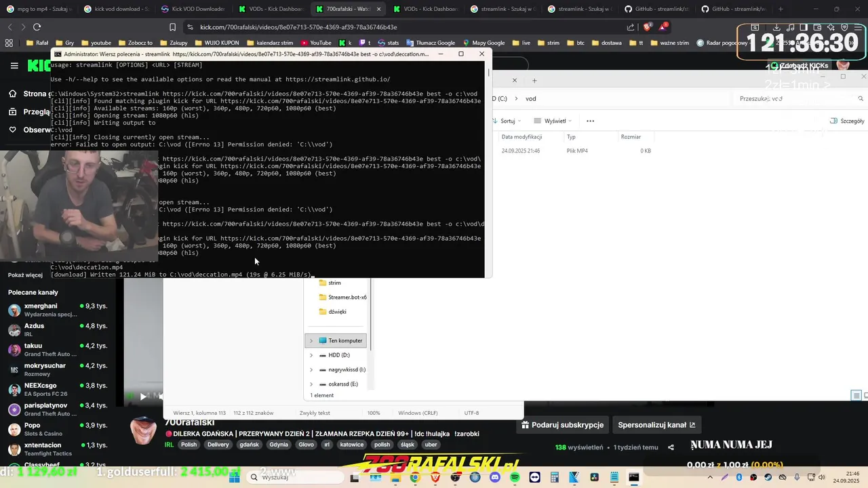Open Task View on the taskbar
868x488 pixels.
click(355, 477)
